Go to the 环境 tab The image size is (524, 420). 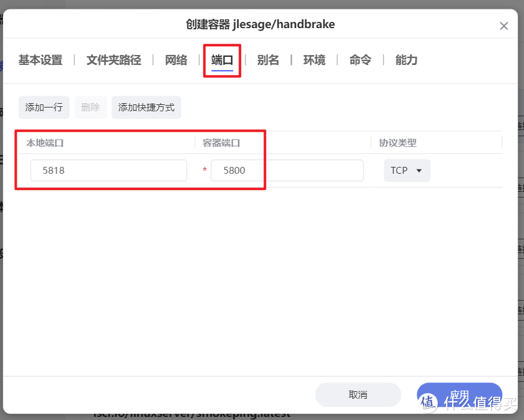click(314, 60)
